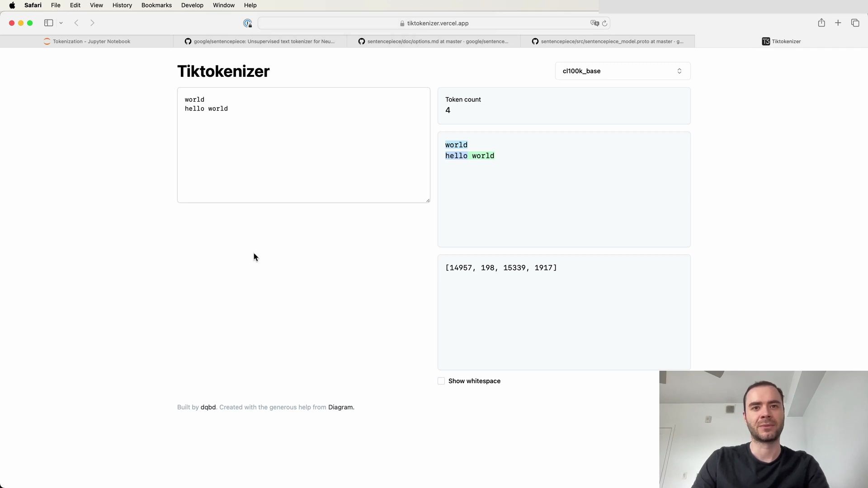This screenshot has width=868, height=488.
Task: Select the Tiktokenizer tab
Action: coord(781,41)
